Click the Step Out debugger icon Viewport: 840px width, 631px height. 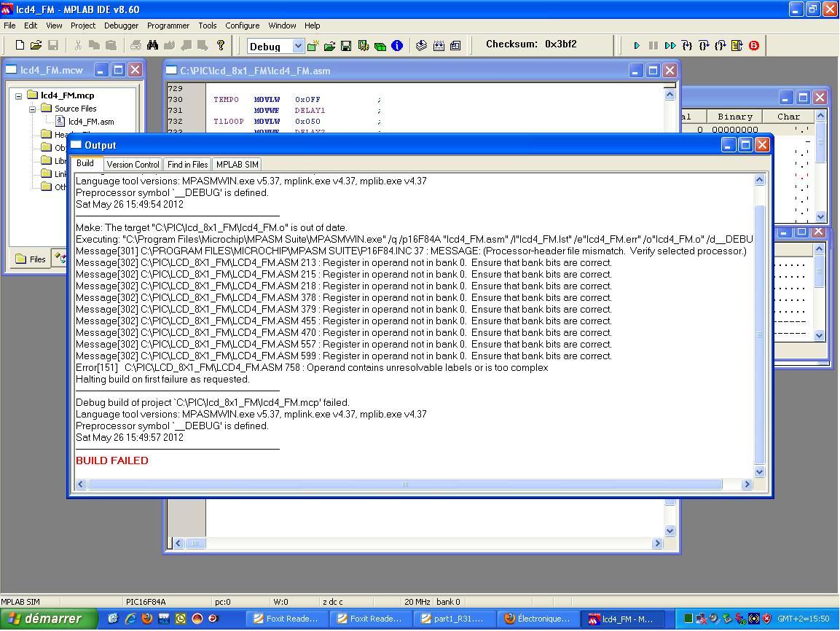tap(721, 46)
